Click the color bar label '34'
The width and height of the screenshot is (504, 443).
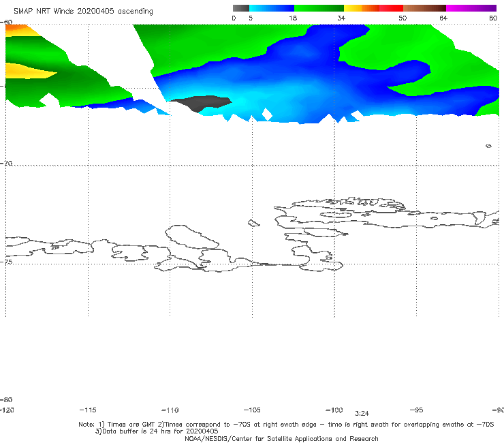point(341,18)
